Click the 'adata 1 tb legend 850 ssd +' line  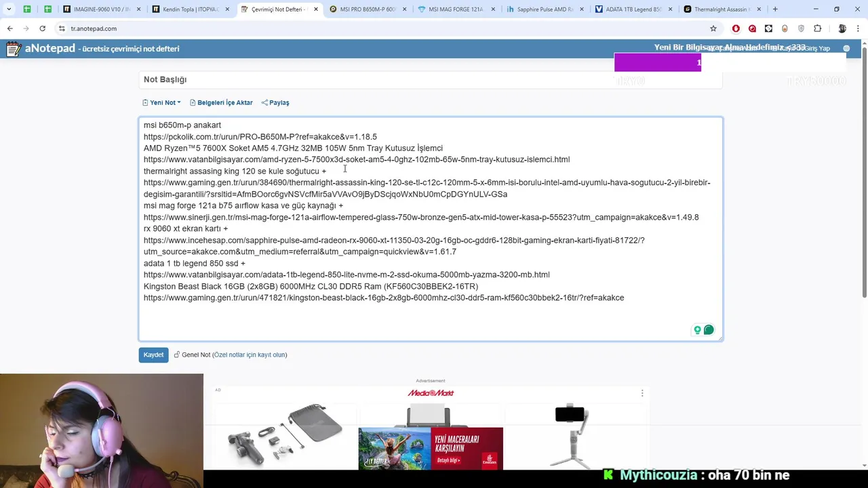point(195,263)
